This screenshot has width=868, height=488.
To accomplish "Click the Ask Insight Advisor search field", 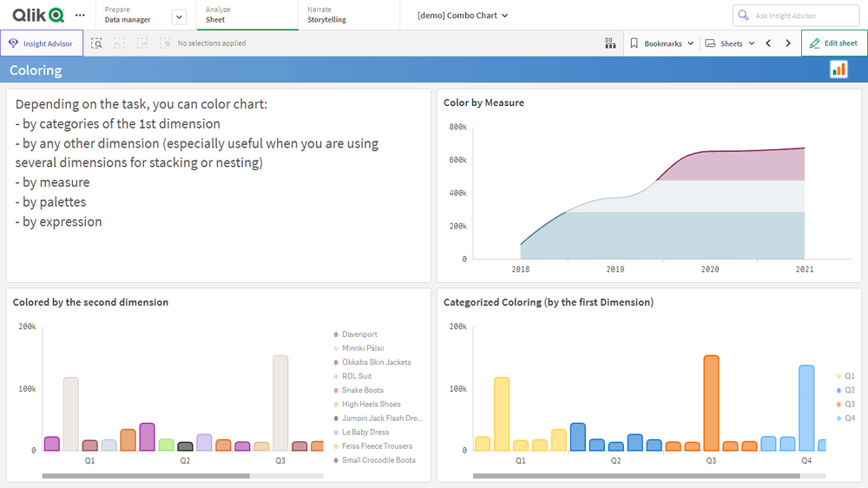I will pyautogui.click(x=796, y=16).
